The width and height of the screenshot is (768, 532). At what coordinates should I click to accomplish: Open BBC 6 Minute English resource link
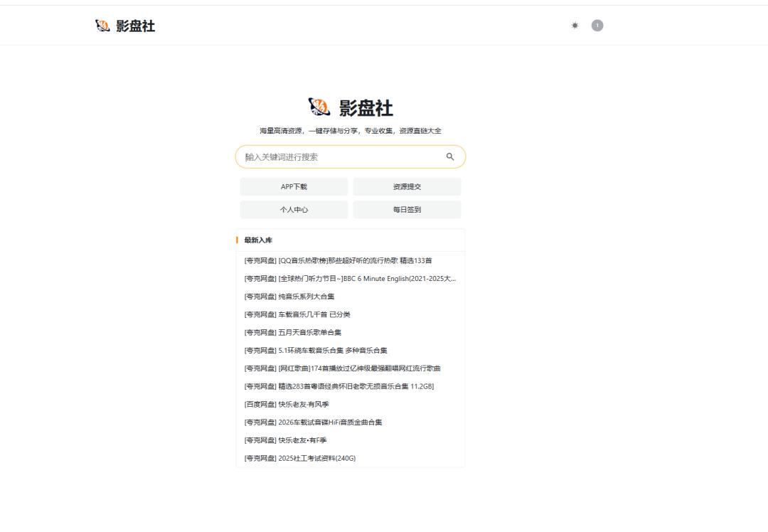pos(350,278)
